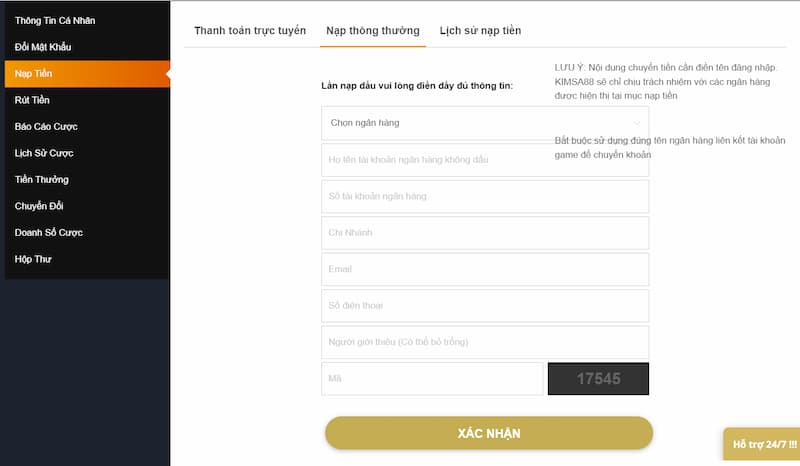800x466 pixels.
Task: Switch to Thanh toán trực tuyến tab
Action: [x=250, y=31]
